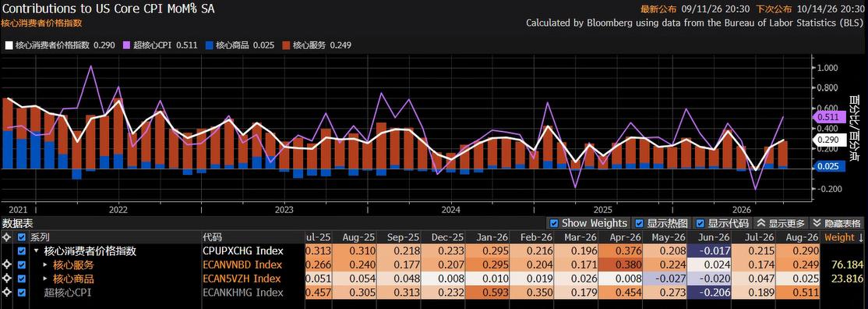
Task: Click red legend swatch for 核心服务
Action: click(285, 45)
